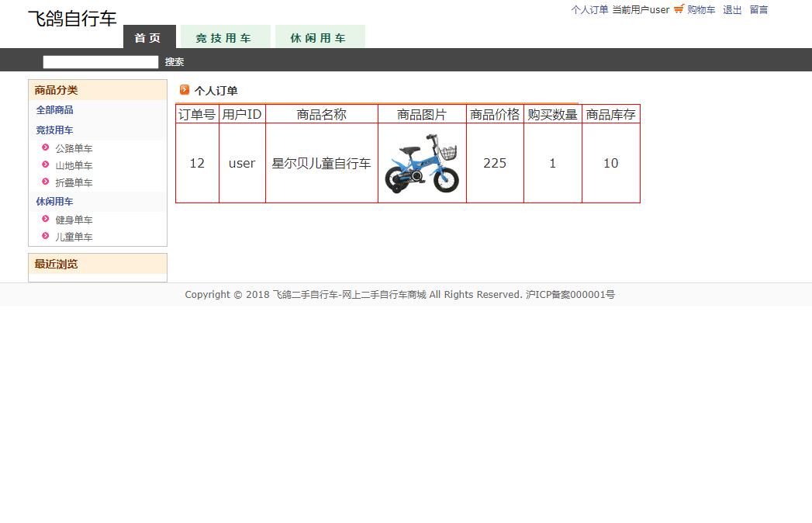Open 个人订单 link in top bar
This screenshot has width=812, height=523.
click(x=589, y=10)
